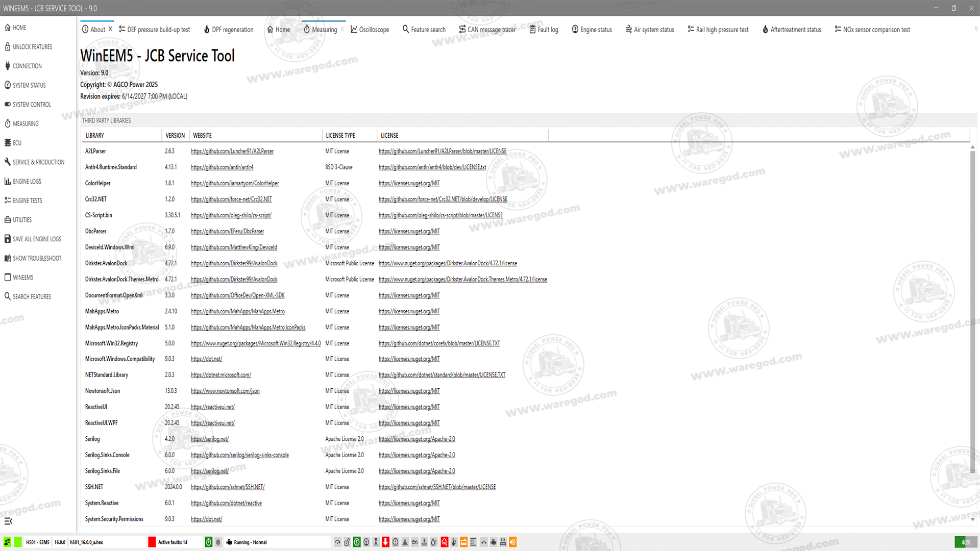Click the green 48% progress indicator

point(966,542)
